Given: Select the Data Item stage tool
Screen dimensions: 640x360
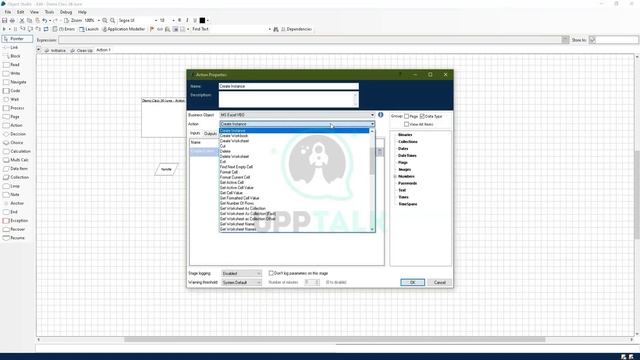Looking at the screenshot, I should click(19, 168).
